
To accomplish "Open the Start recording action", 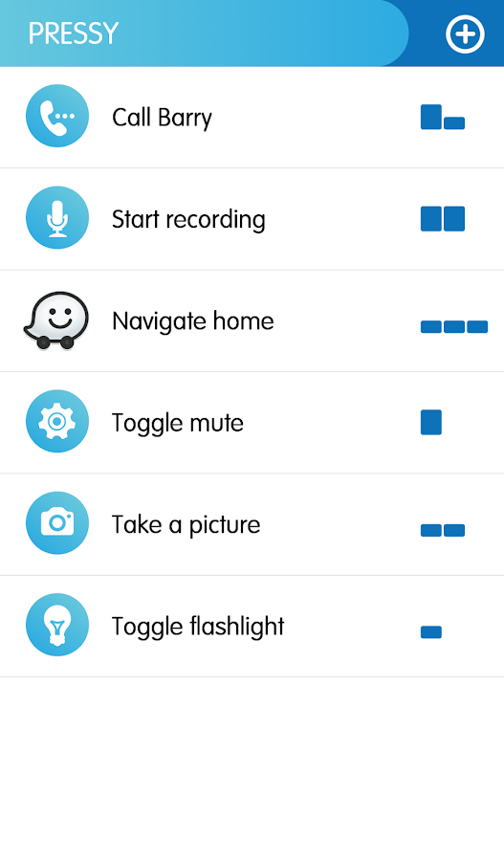I will [x=252, y=219].
